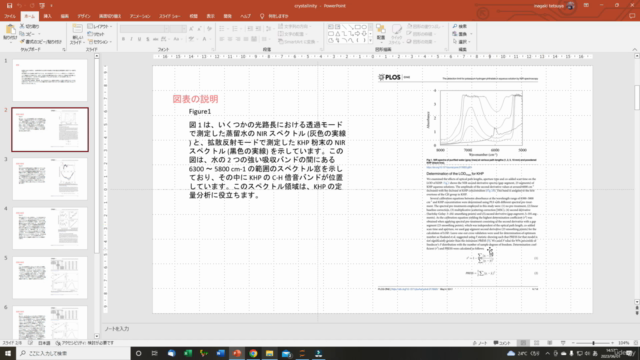Open character spacing dropdown
This screenshot has height=360, width=640.
click(x=165, y=39)
